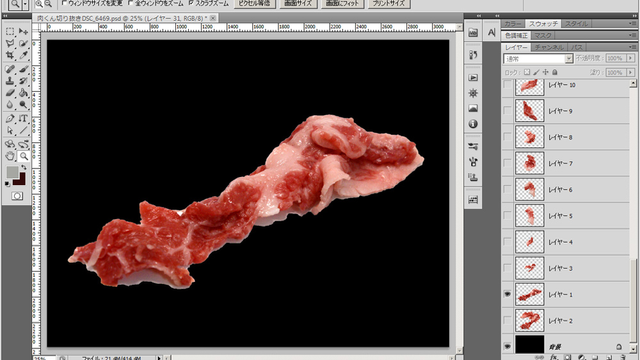Open tool preset picker arrow
640x360 pixels.
pos(25,4)
